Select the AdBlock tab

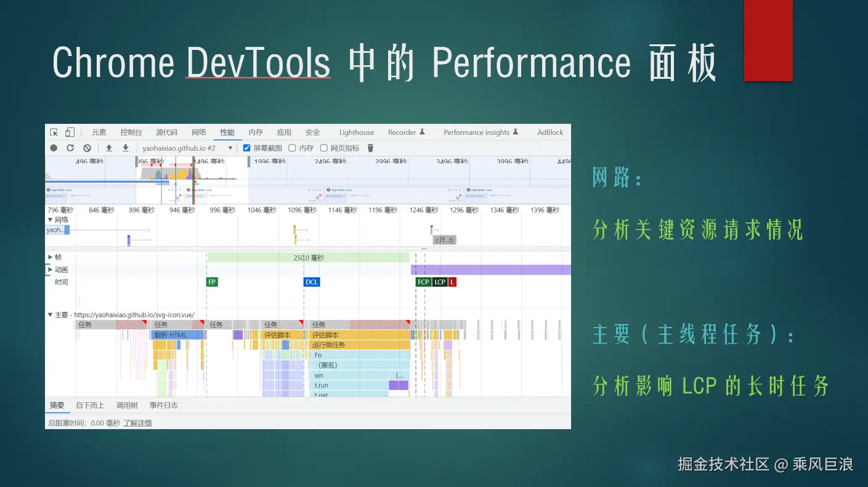tap(550, 132)
